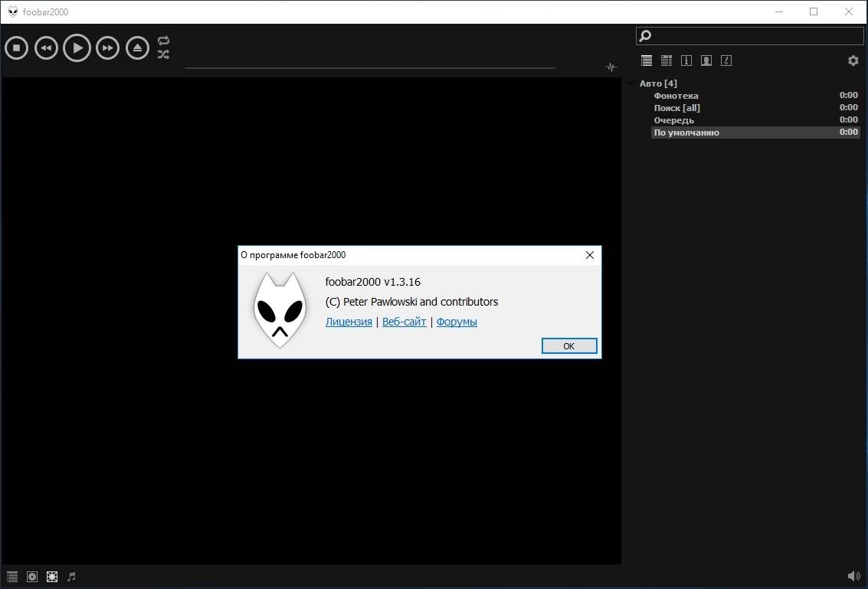Select the По умолчанию playlist
Screen dimensions: 868x589
tap(755, 133)
